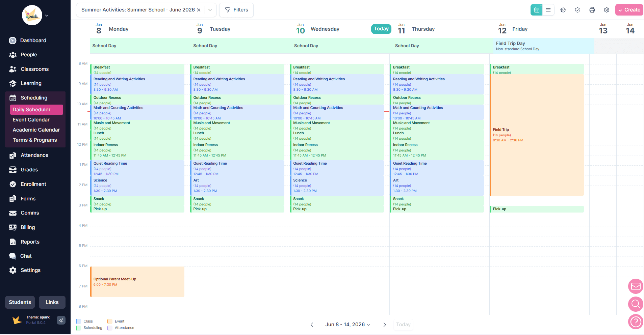Open the floating help question button
Screen dimensions: 644x335
[x=636, y=322]
